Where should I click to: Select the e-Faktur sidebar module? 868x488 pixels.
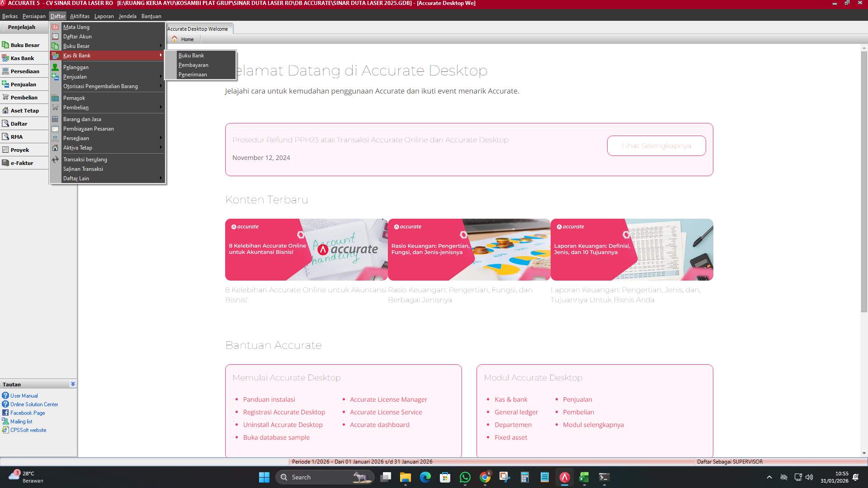(22, 163)
